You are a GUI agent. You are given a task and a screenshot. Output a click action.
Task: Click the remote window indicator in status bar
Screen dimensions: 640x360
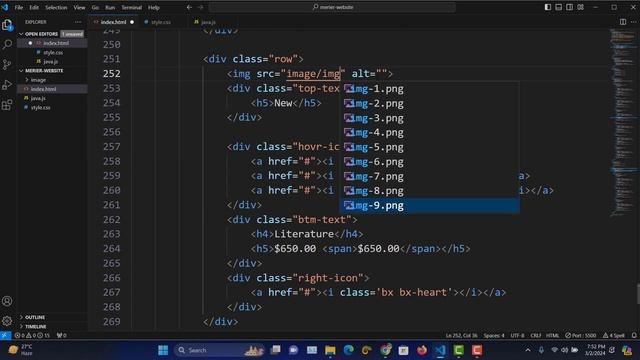(5, 336)
